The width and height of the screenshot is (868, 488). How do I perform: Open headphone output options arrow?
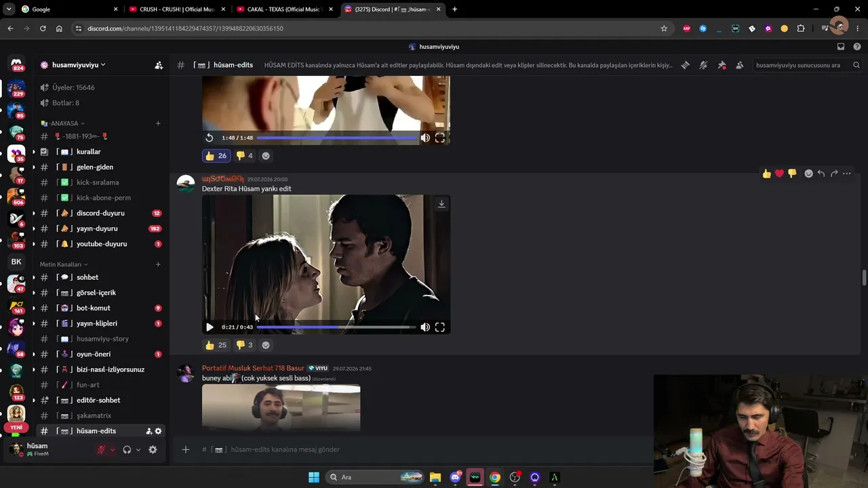click(138, 449)
